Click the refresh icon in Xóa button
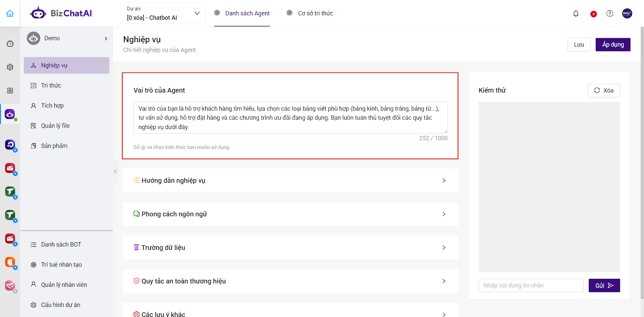The width and height of the screenshot is (644, 317). point(597,90)
